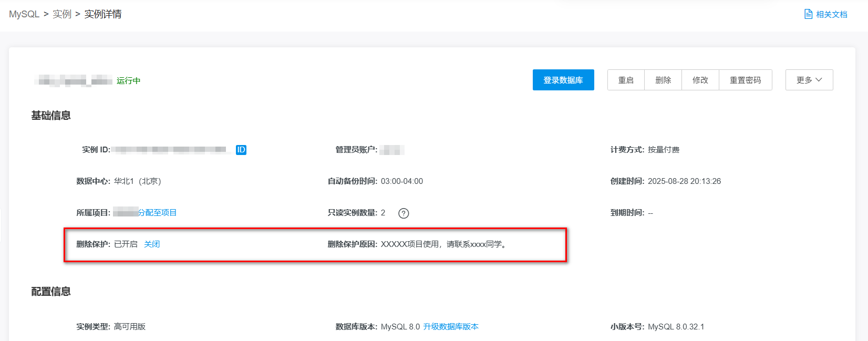Click the 重启 button
Screen dimensions: 868x341
coord(626,80)
